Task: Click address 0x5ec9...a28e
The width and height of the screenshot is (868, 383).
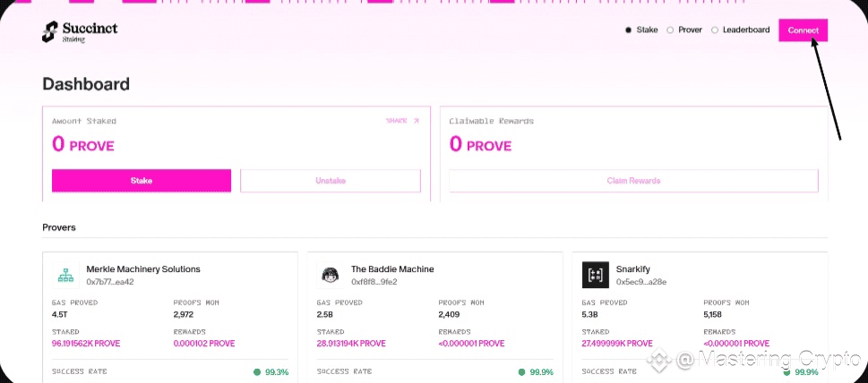Action: [x=641, y=282]
